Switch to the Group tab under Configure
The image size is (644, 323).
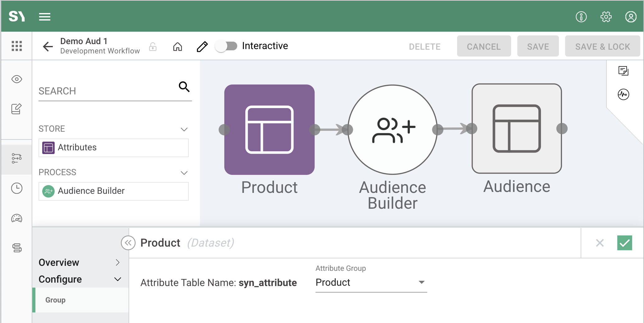tap(55, 300)
